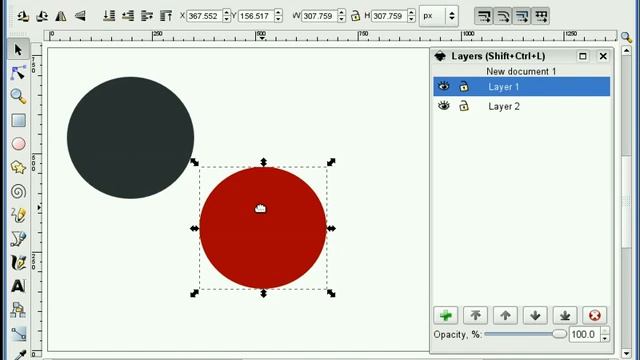Float or maximize the Layers panel
Viewport: 640px width, 360px height.
(x=583, y=56)
